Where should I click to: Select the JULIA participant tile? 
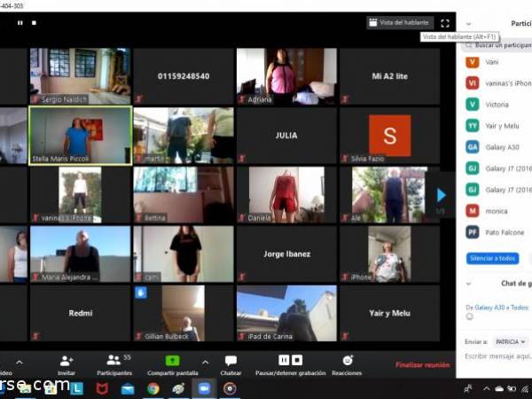point(286,136)
